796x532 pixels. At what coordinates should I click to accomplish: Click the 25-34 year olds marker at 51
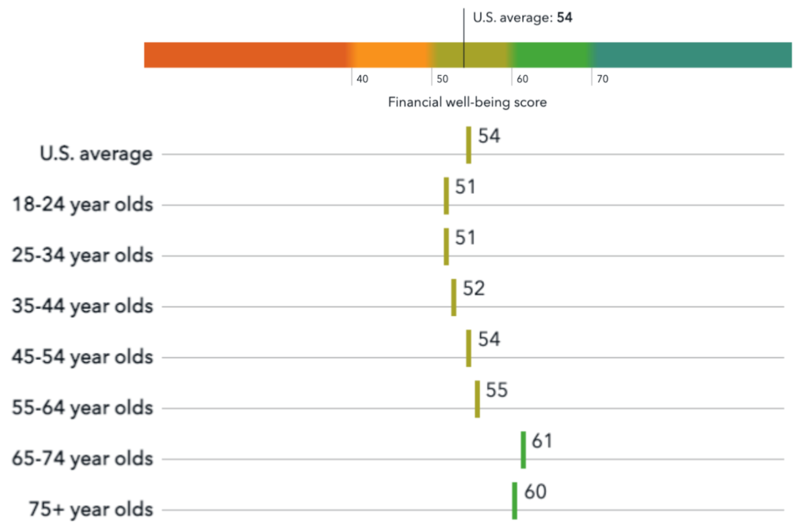click(446, 247)
